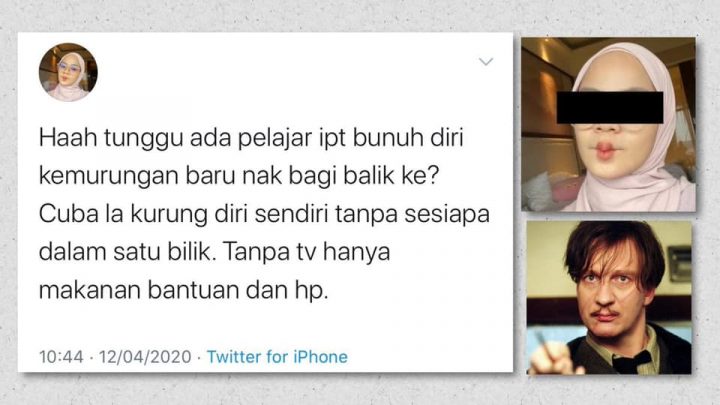Click the word 'iPhone' in blue text

tap(320, 357)
